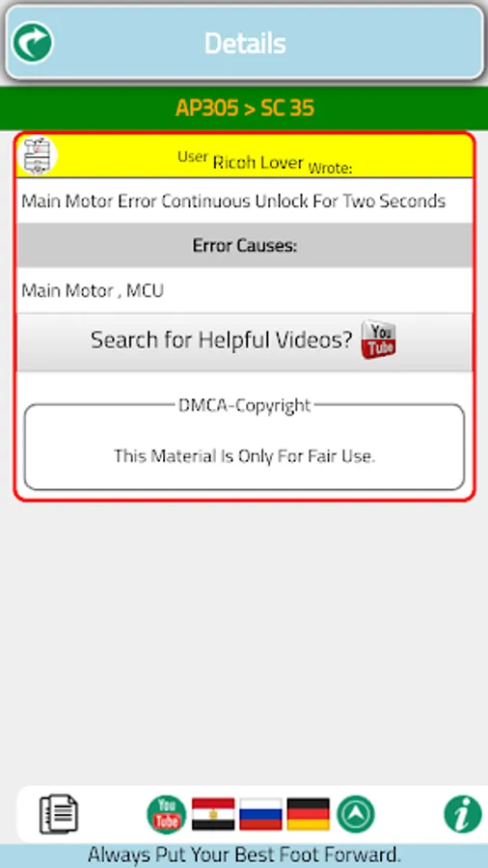The height and width of the screenshot is (868, 488).
Task: Click the Ricoh Lover username
Action: coord(258,162)
